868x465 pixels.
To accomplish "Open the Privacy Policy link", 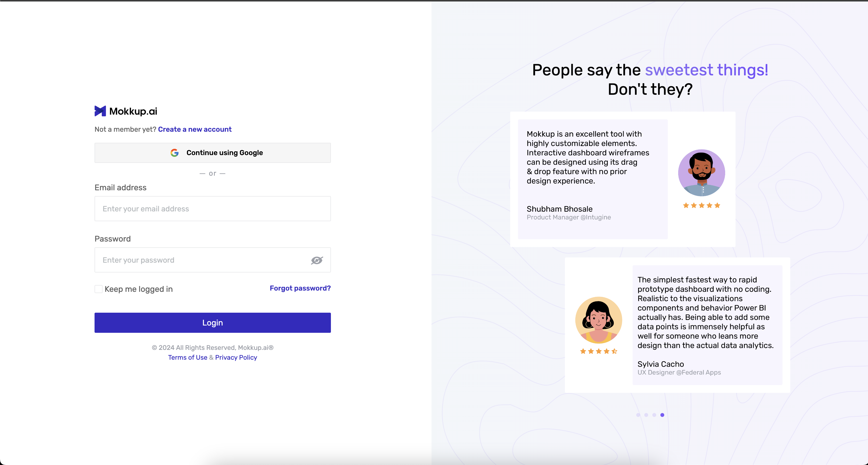I will 236,358.
